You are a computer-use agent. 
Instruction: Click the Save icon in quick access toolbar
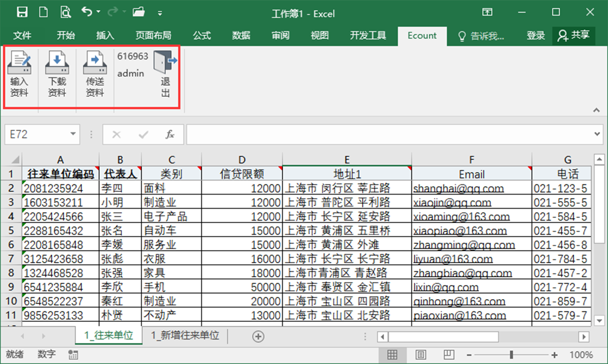(x=22, y=13)
